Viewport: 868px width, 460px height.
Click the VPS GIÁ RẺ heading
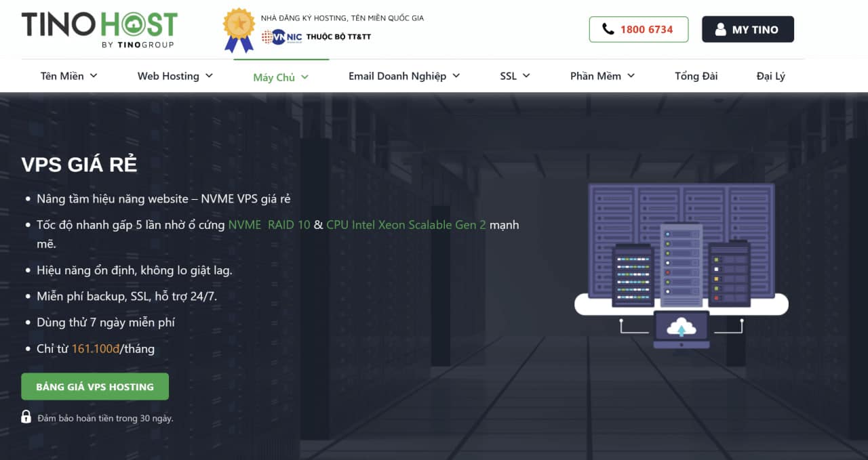pos(79,165)
